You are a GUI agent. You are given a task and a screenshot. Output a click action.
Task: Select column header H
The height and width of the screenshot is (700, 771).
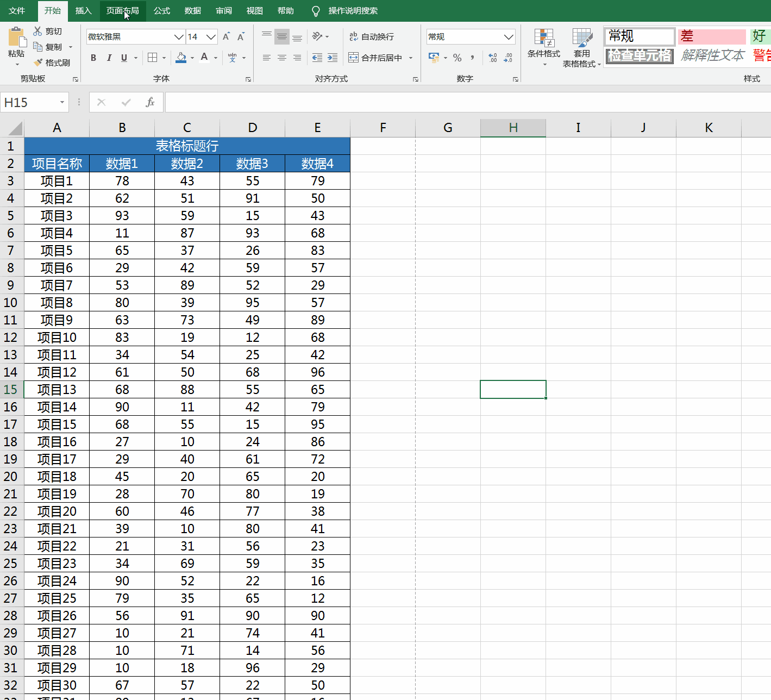click(x=513, y=128)
